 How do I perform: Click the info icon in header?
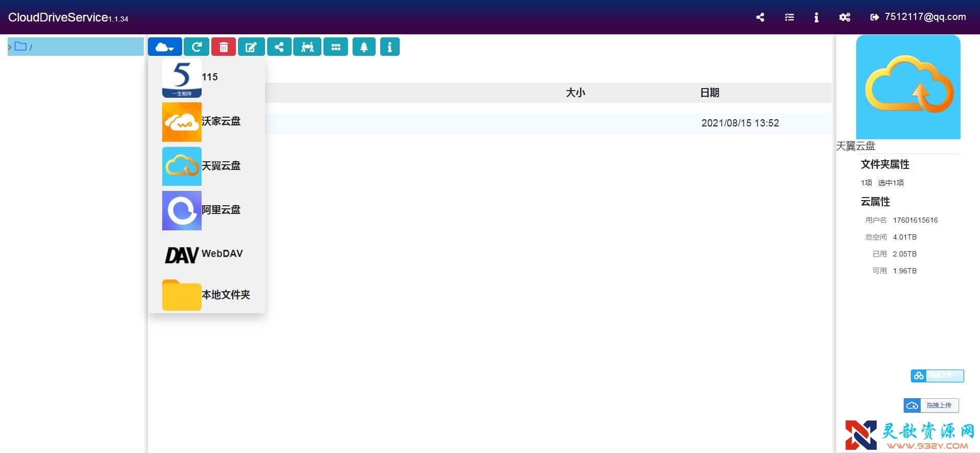pos(816,17)
